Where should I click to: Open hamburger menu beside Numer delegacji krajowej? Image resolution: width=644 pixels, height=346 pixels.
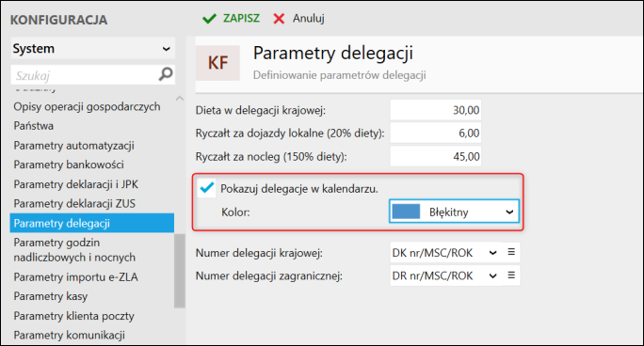[x=511, y=252]
